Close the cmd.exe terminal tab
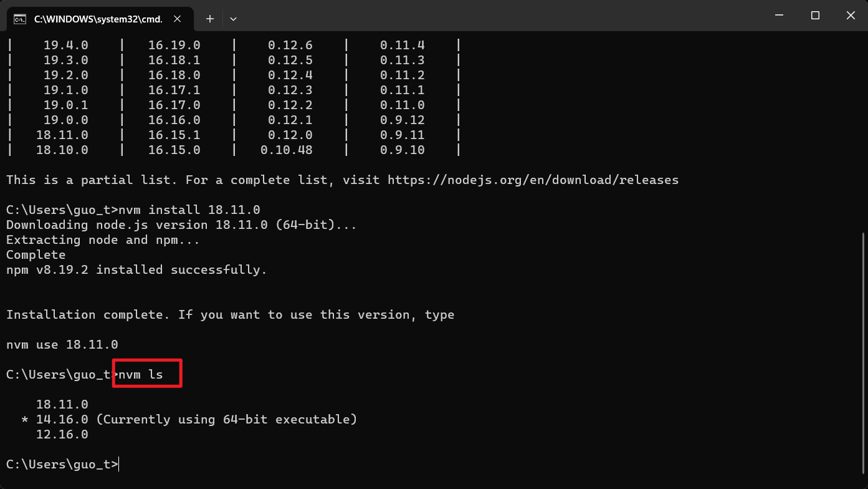 (178, 19)
